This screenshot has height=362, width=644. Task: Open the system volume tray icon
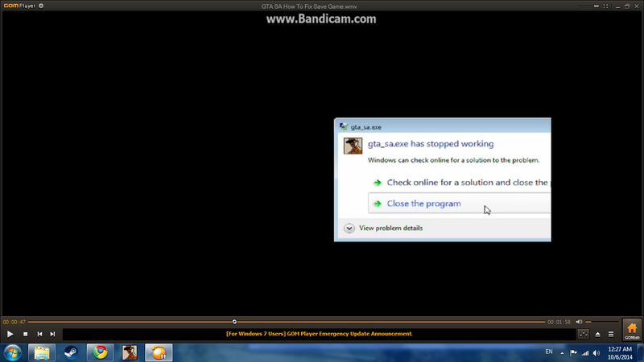[x=597, y=352]
